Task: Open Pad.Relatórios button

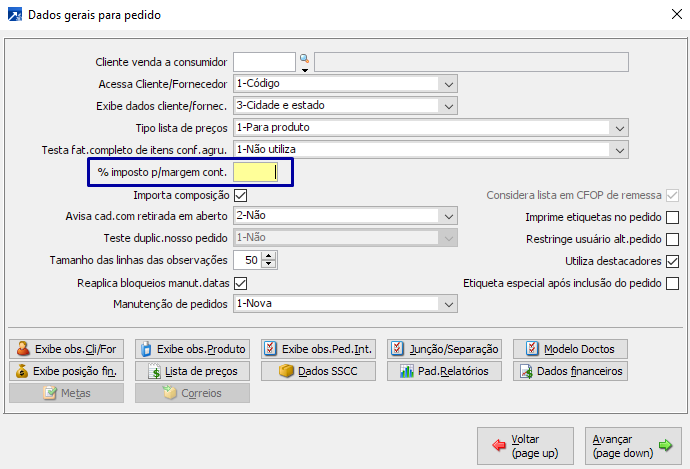Action: click(444, 371)
